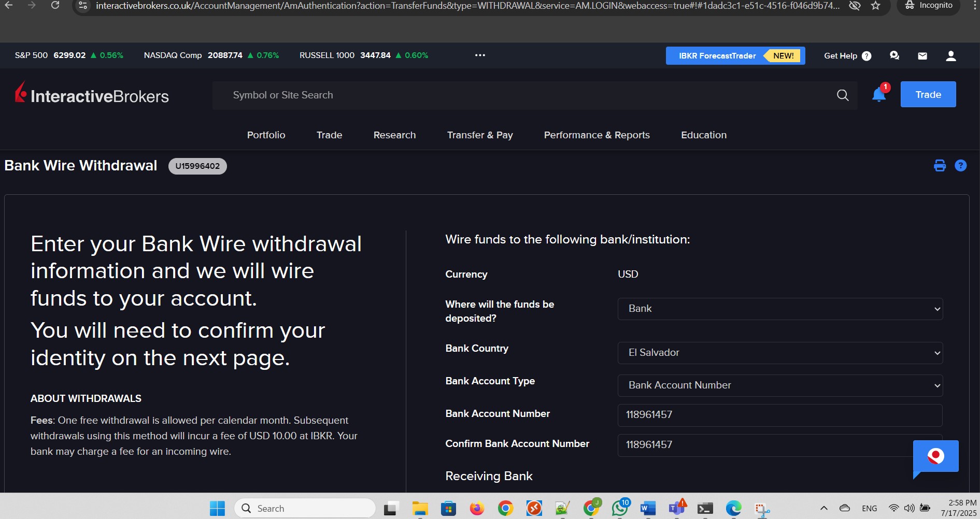Open Snipping Tool from the taskbar
Image resolution: width=980 pixels, height=519 pixels.
(x=762, y=510)
